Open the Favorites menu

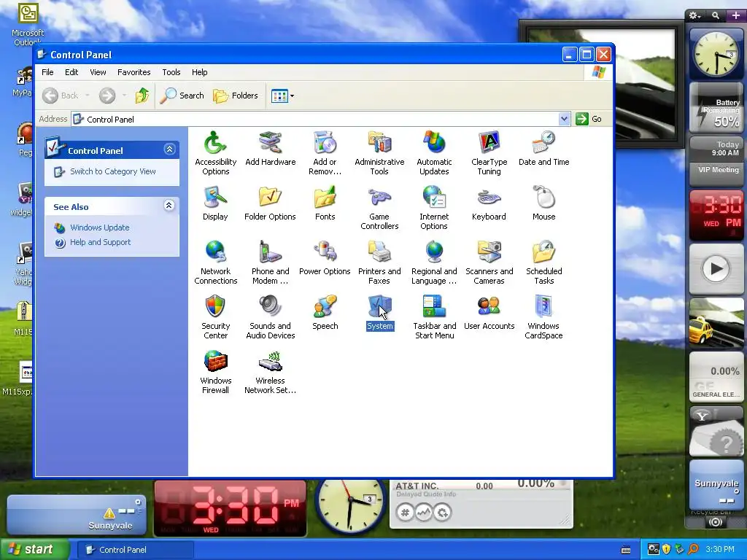[x=134, y=72]
